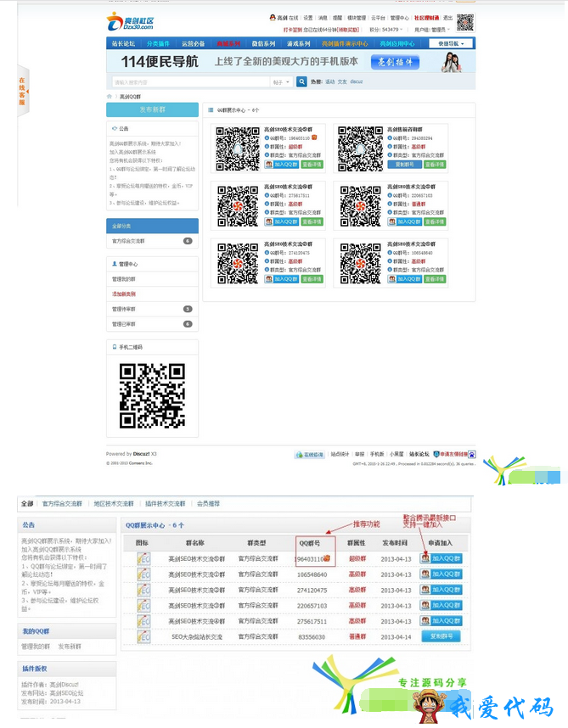The height and width of the screenshot is (728, 568).
Task: Click QR code of group 294385294
Action: [x=360, y=148]
